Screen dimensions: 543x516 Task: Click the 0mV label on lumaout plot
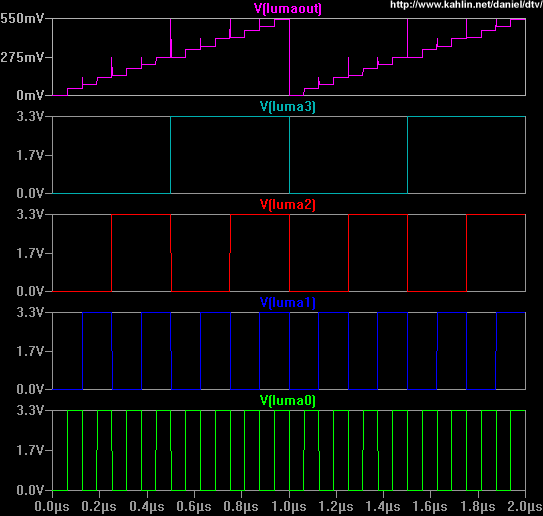click(x=30, y=95)
